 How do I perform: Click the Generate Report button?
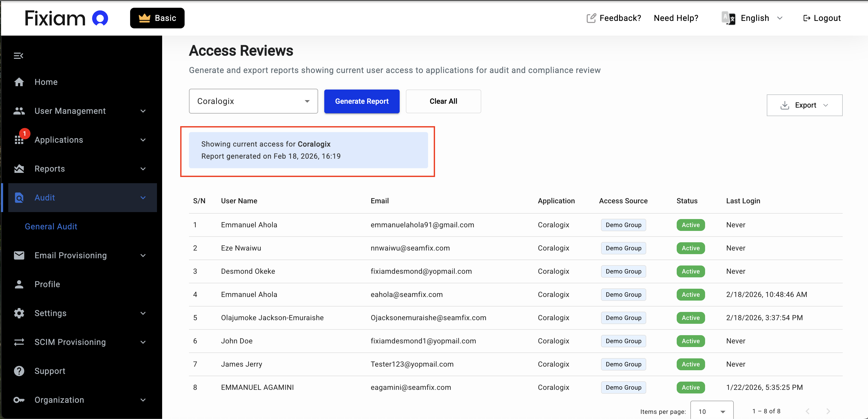[x=361, y=101]
